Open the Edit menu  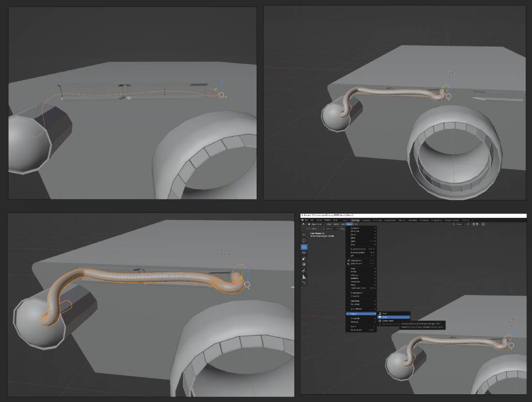pos(312,220)
